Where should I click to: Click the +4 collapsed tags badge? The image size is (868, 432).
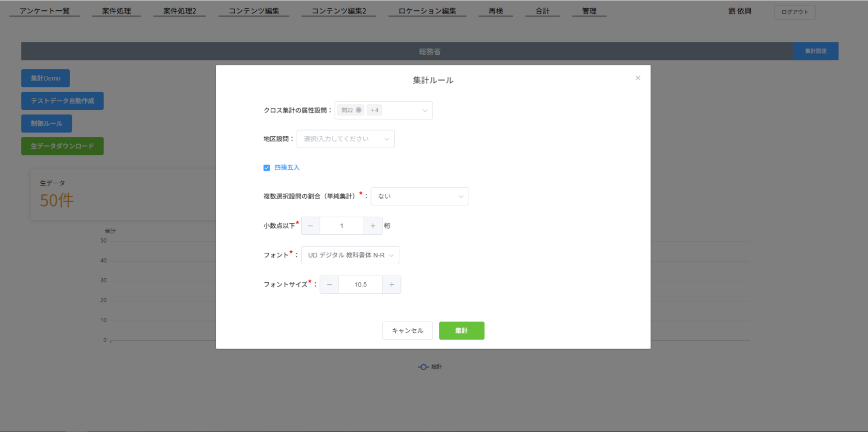(x=375, y=110)
